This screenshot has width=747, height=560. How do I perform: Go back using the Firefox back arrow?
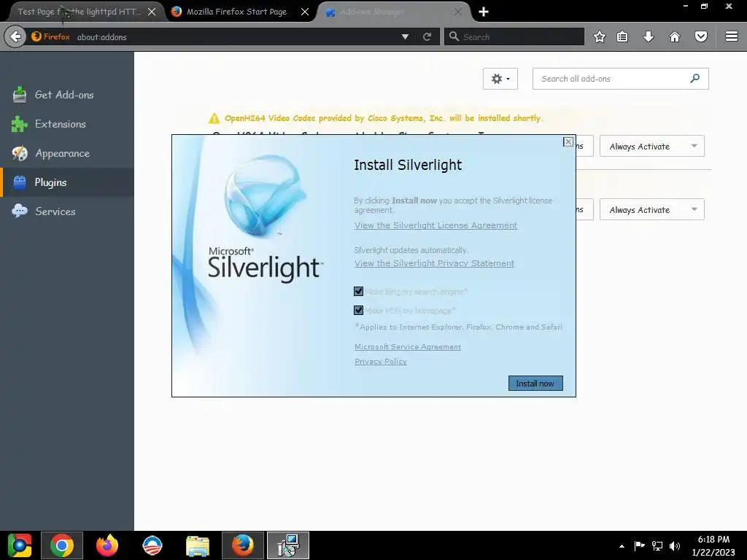[15, 36]
